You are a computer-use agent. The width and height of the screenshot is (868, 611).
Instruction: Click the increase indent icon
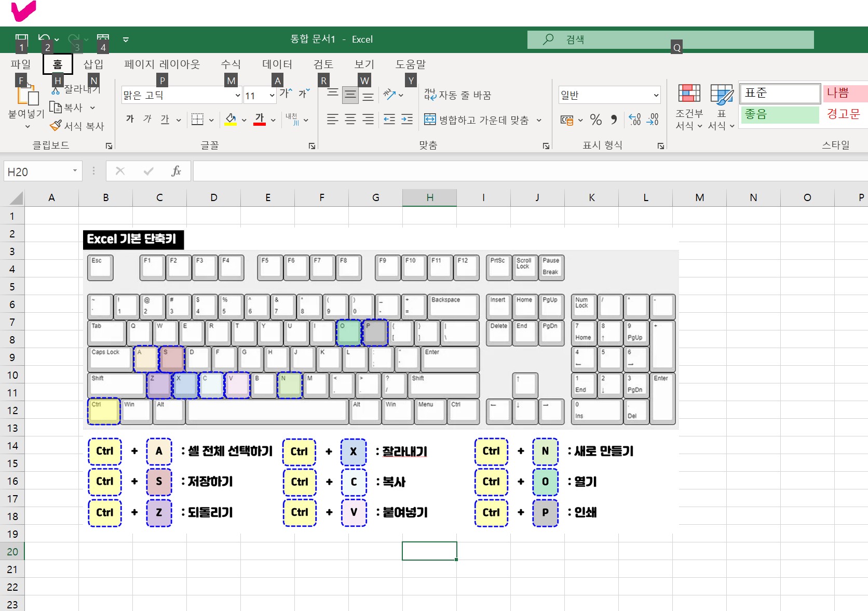point(407,119)
